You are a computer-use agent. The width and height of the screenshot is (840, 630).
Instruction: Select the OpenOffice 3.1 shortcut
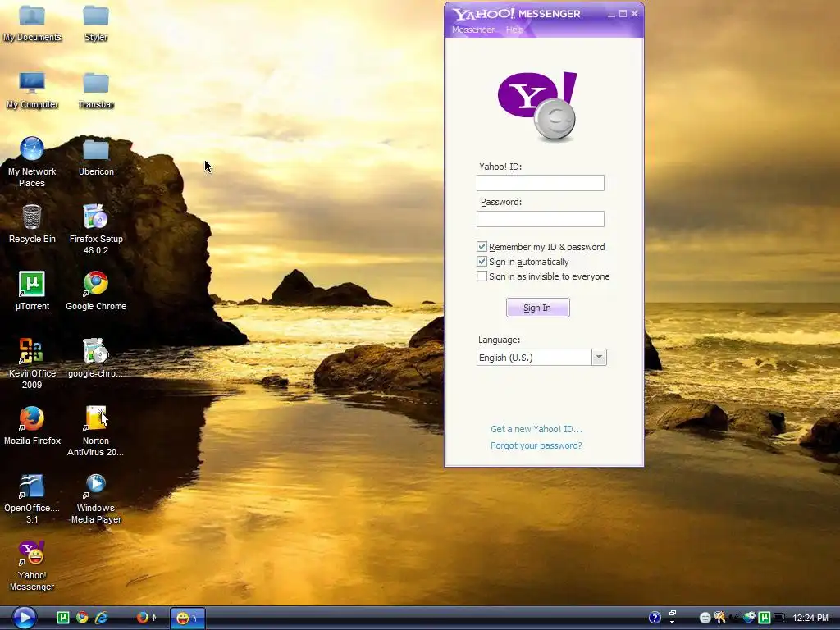tap(32, 499)
